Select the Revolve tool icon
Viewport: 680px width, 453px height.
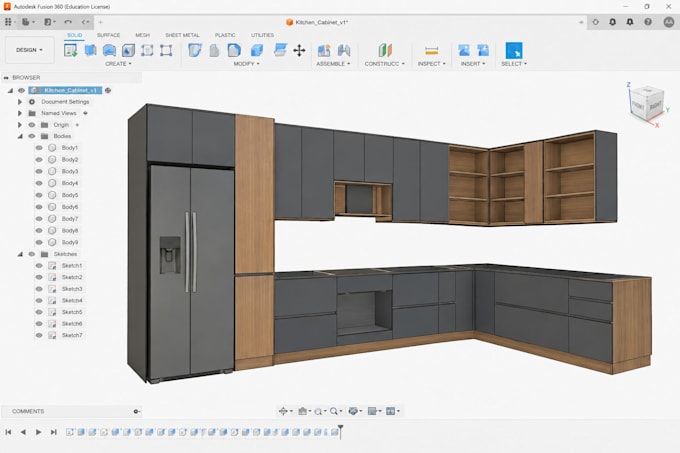pyautogui.click(x=109, y=50)
